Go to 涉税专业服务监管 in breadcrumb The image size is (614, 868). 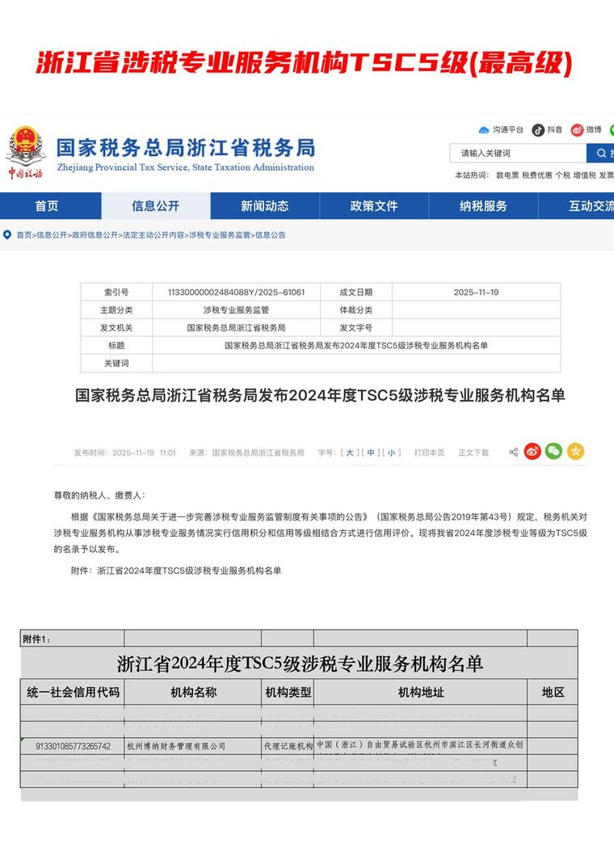[220, 234]
